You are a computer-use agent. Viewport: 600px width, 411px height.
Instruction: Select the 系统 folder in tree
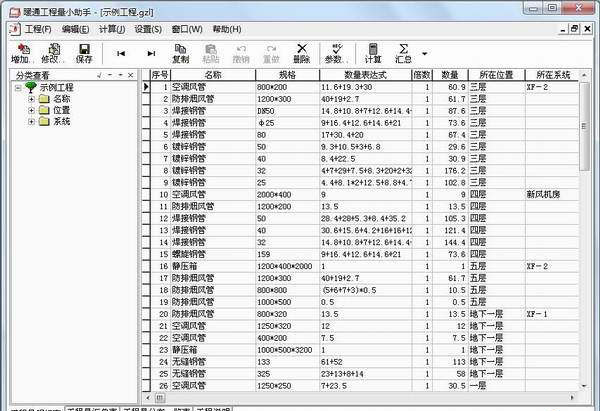(61, 121)
